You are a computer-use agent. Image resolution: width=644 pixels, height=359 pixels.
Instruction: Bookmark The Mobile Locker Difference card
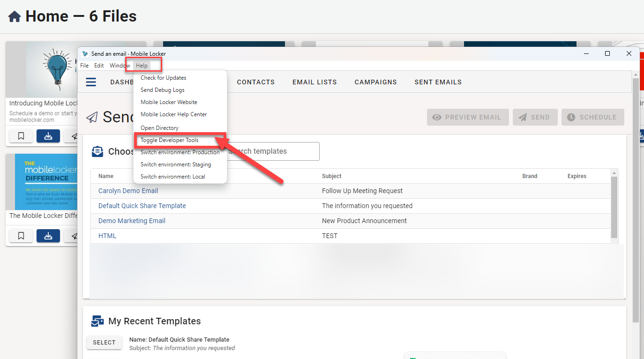pyautogui.click(x=21, y=236)
